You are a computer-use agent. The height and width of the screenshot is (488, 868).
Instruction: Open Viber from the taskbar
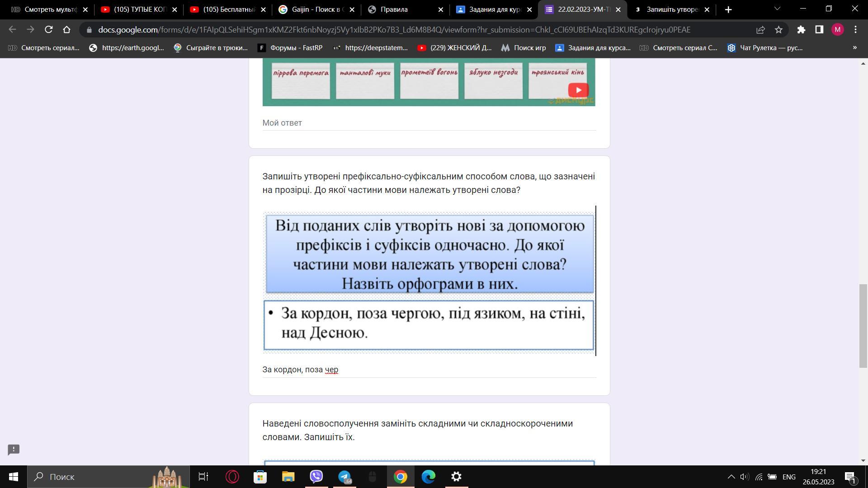316,477
